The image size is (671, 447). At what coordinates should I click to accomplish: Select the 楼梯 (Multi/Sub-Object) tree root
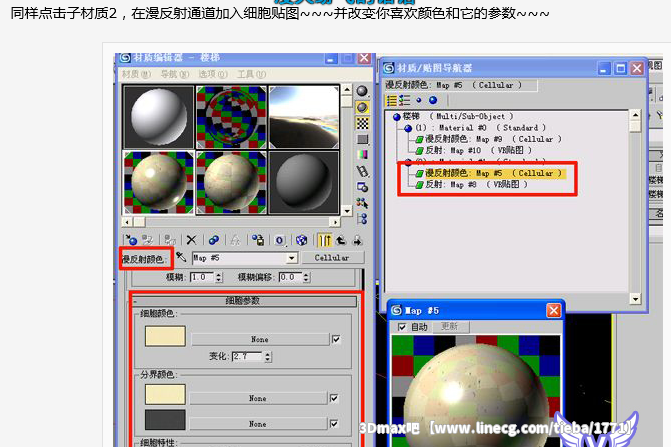coord(454,116)
